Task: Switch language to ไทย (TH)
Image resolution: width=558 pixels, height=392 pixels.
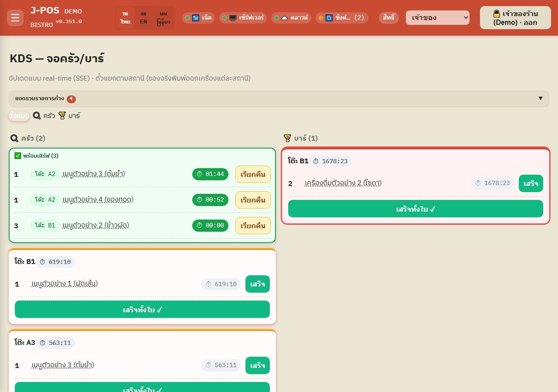Action: click(x=126, y=18)
